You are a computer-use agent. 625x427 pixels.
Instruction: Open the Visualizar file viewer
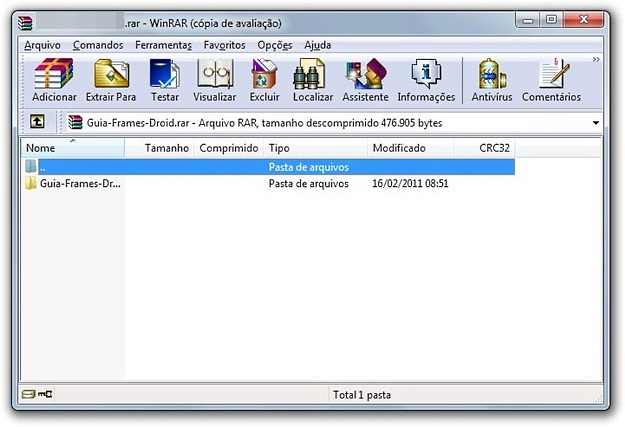[x=214, y=80]
